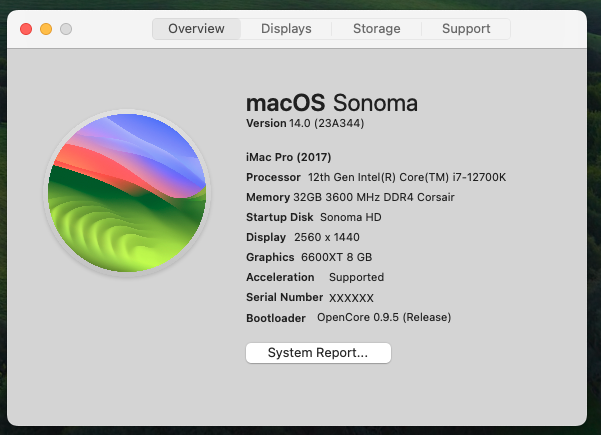
Task: Close the About This Mac window
Action: coord(26,29)
